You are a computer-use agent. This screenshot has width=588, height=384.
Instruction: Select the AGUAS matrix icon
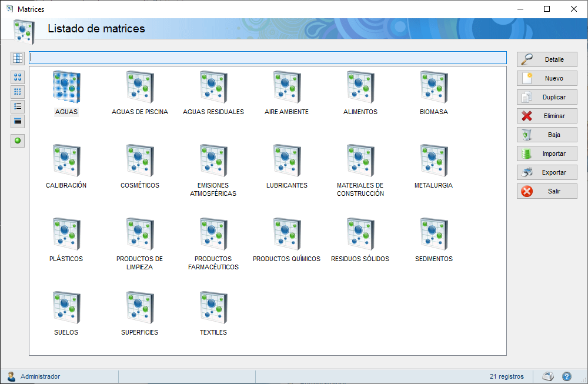(66, 87)
